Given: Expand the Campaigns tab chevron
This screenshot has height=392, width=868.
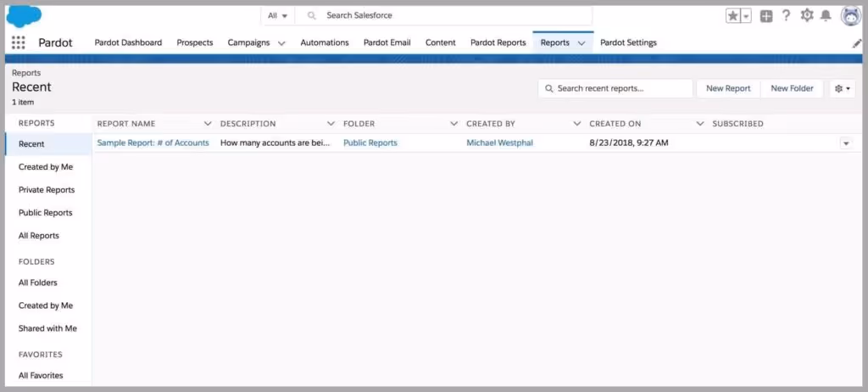Looking at the screenshot, I should tap(281, 43).
